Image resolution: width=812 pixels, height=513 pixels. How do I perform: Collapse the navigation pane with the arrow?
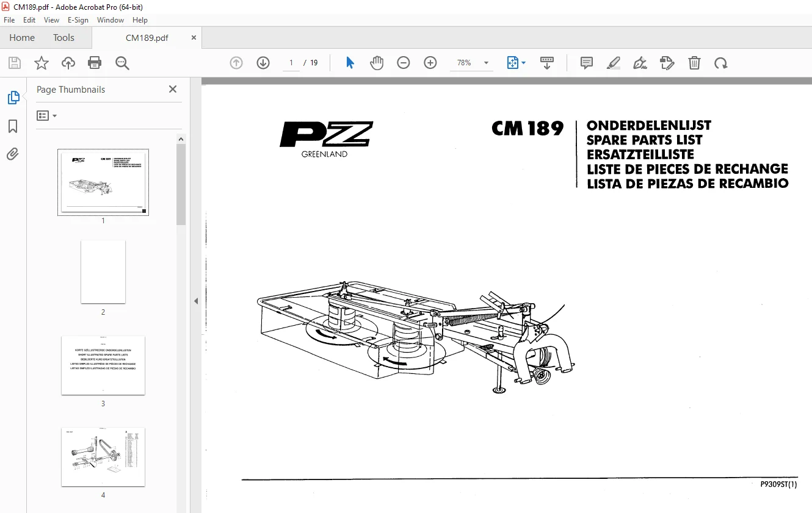(196, 301)
